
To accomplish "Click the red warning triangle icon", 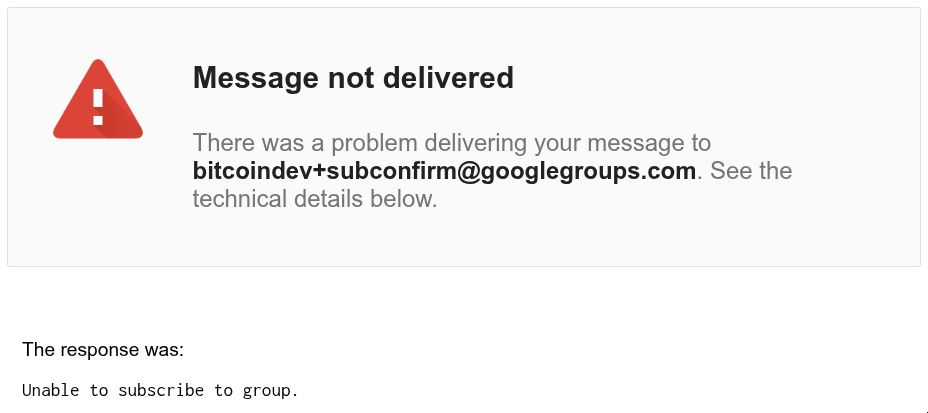I will coord(98,99).
